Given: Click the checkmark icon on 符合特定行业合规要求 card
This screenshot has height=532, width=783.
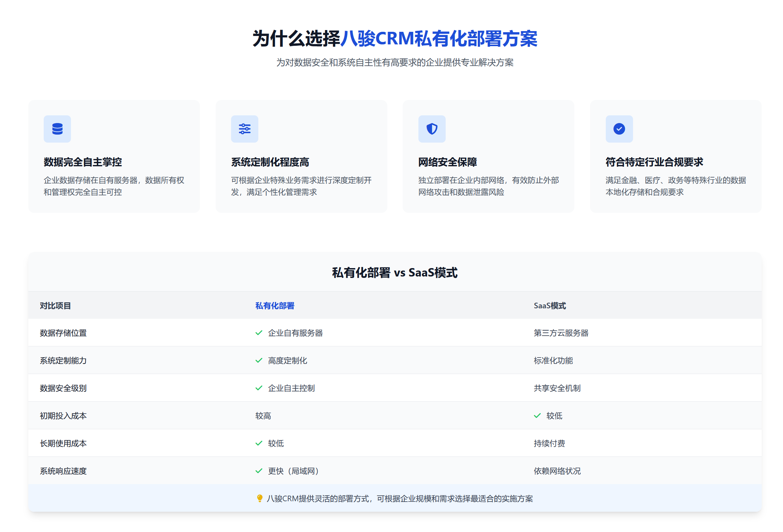Looking at the screenshot, I should click(619, 129).
